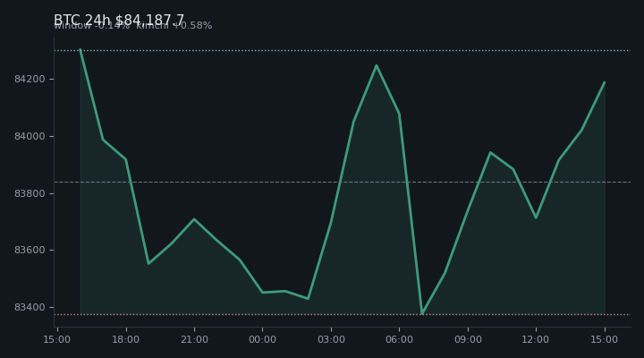Screen dimensions: 644x358
Task: Click the 06:00 x-axis tick label
Action: pyautogui.click(x=399, y=339)
